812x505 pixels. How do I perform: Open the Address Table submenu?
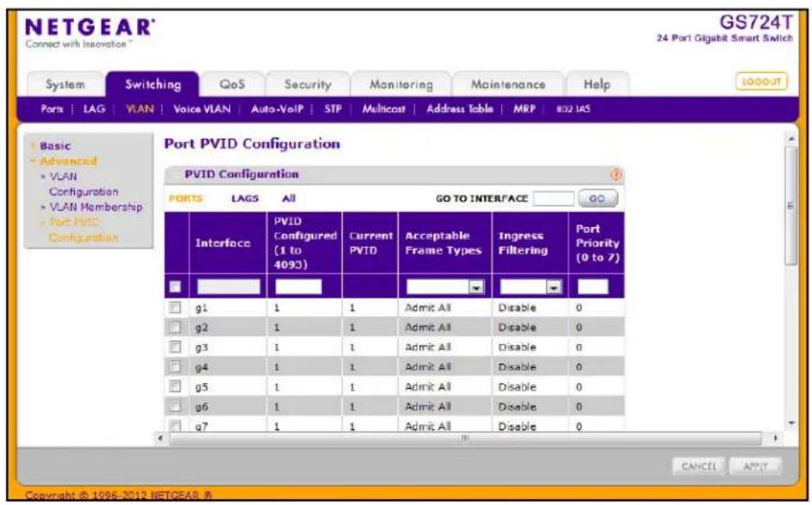point(460,109)
